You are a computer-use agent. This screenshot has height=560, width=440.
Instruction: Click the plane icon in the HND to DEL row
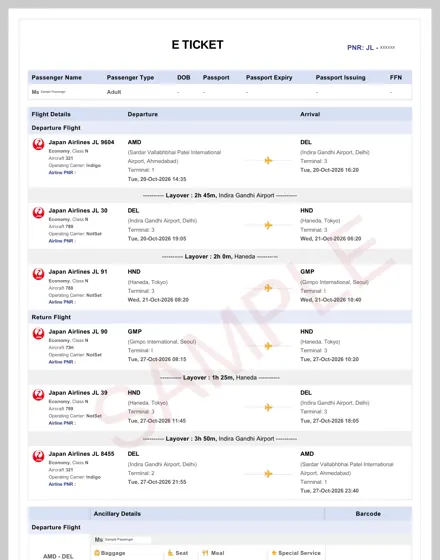[x=268, y=407]
